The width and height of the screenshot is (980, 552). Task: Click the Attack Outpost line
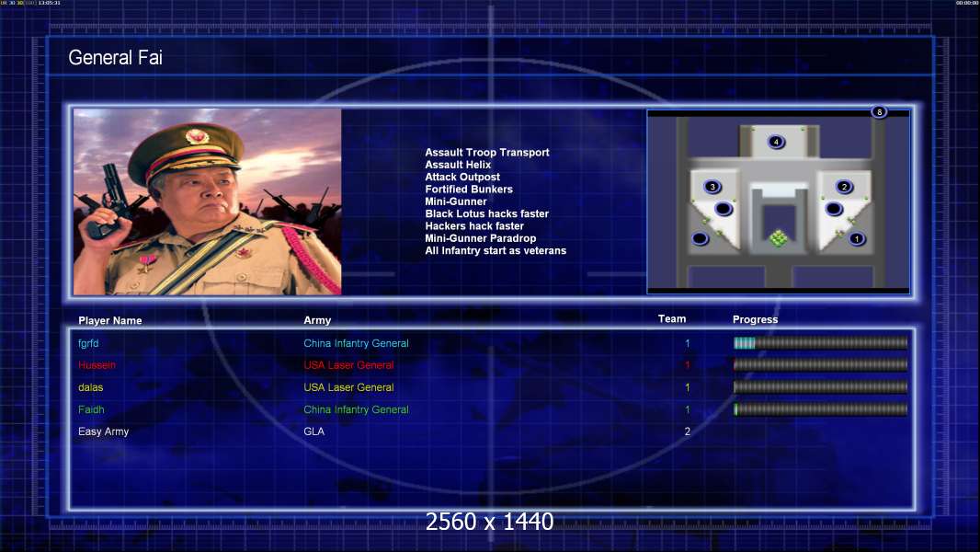462,177
